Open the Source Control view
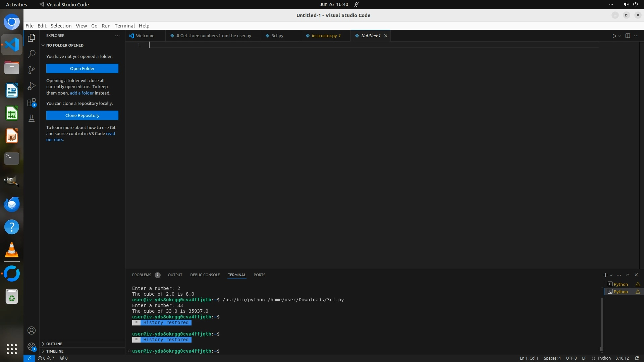The width and height of the screenshot is (644, 362). coord(32,70)
